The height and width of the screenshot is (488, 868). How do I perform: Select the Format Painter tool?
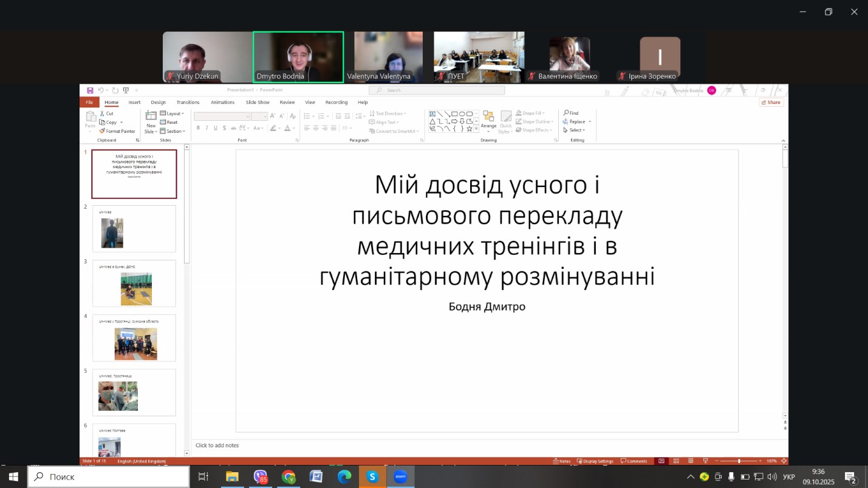tap(117, 131)
